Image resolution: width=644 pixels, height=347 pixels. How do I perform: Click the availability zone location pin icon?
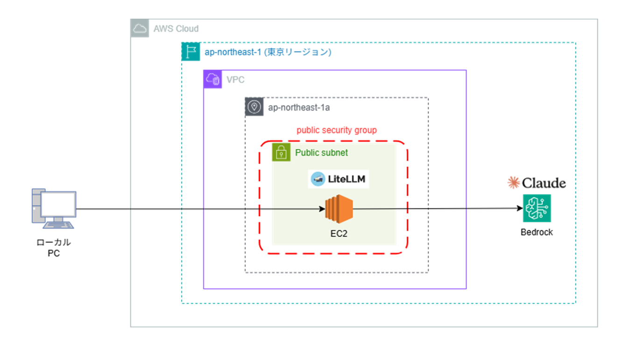click(254, 107)
